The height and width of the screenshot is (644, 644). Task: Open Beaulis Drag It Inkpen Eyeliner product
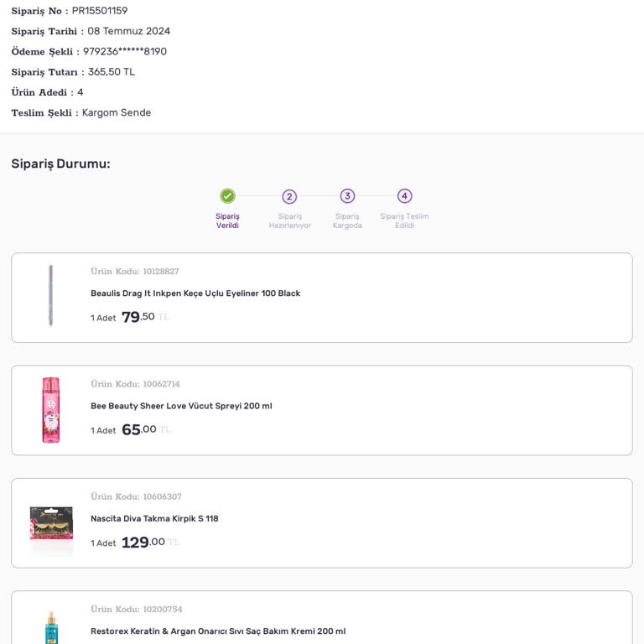195,293
